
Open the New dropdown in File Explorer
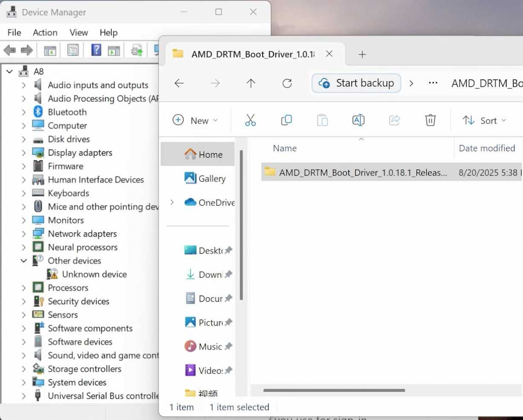point(195,120)
